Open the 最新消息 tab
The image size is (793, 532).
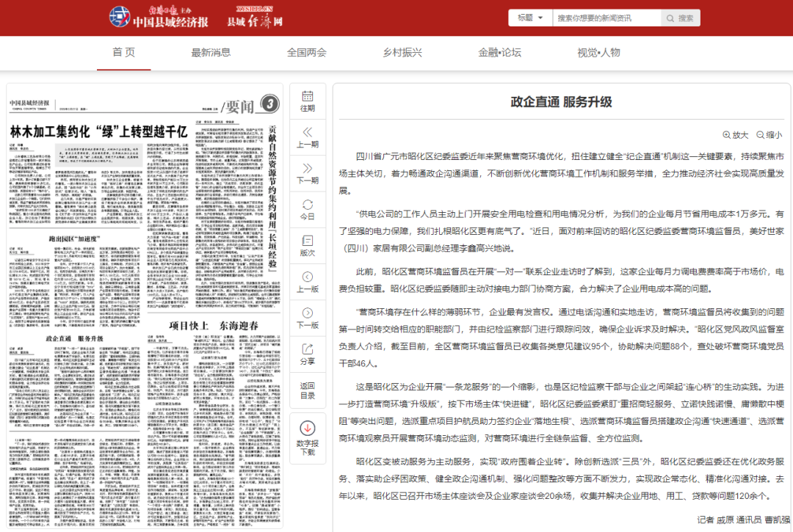(211, 53)
